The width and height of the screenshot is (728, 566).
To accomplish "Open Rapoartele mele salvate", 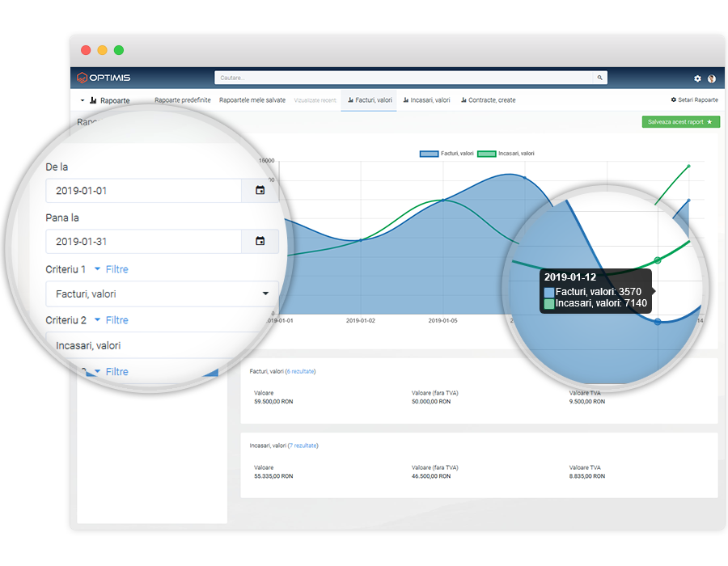I will coord(252,100).
